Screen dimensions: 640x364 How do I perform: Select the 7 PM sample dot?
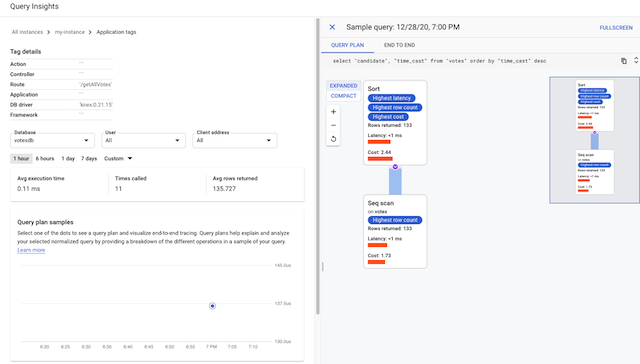tap(212, 306)
